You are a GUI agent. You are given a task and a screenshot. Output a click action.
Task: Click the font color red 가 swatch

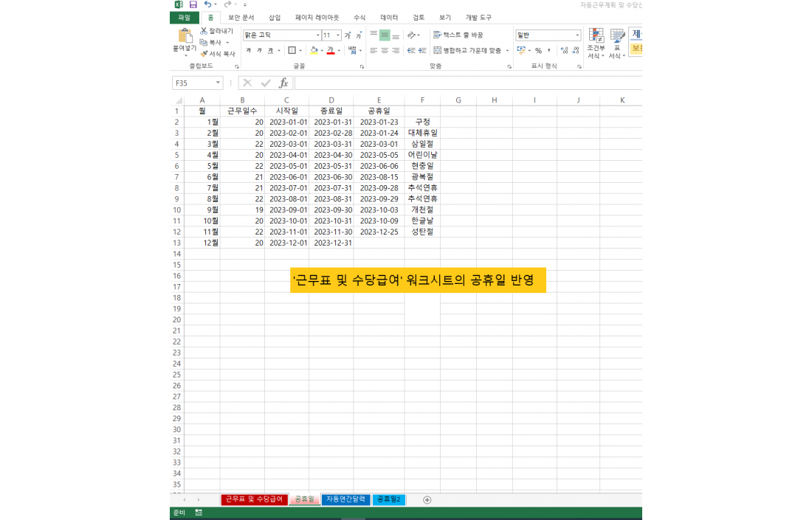tap(330, 50)
